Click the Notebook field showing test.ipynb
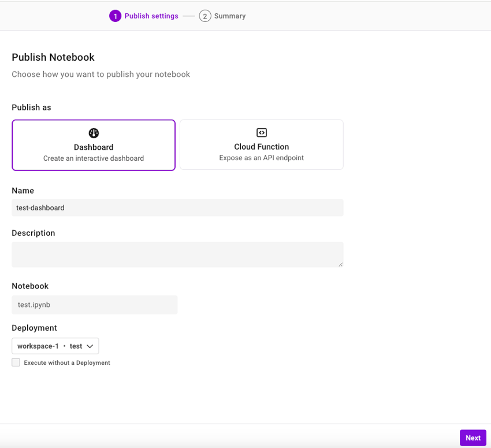Viewport: 491px width, 448px height. point(94,305)
